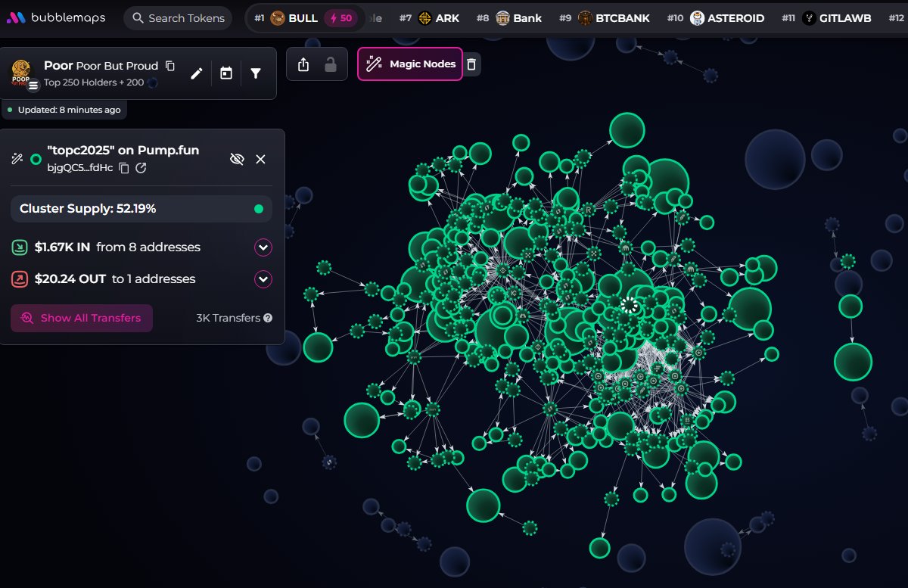Copy the Poor But Proud token address
Screen dimensions: 908x588
(170, 67)
